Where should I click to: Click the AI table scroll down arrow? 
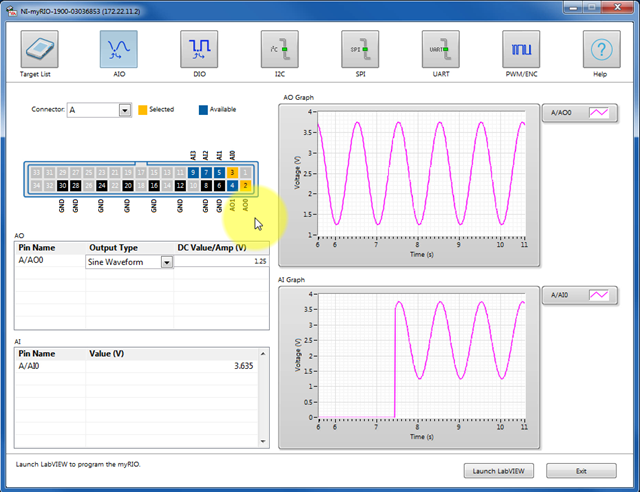(263, 441)
